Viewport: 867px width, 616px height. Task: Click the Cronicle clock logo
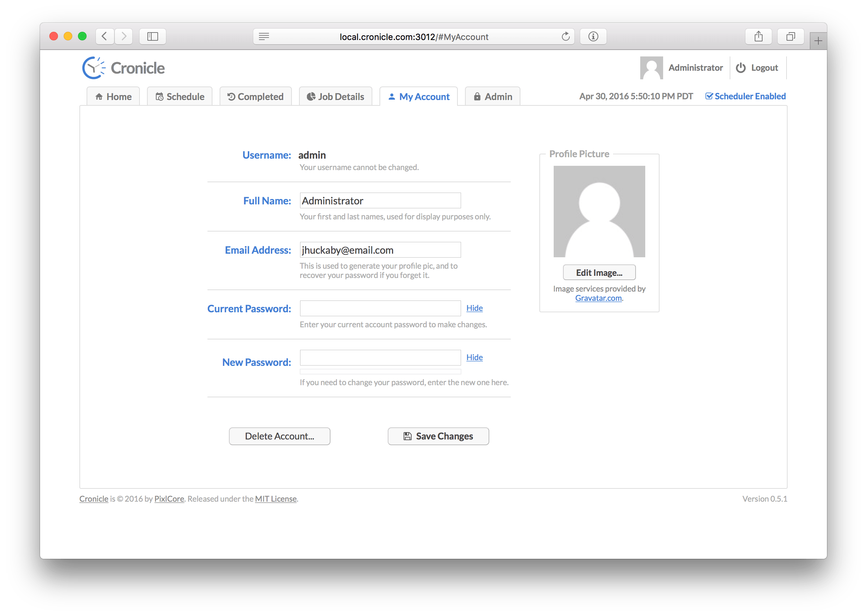click(93, 68)
